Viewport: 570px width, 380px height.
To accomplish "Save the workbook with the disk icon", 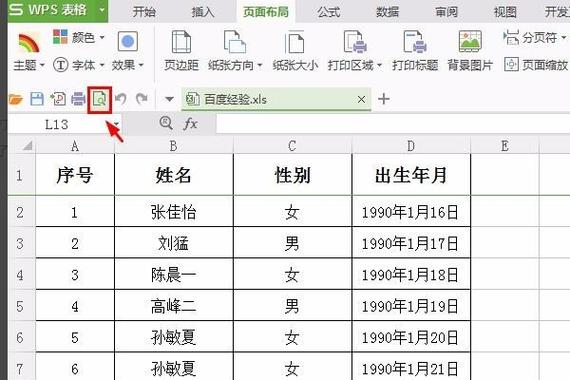I will [37, 99].
